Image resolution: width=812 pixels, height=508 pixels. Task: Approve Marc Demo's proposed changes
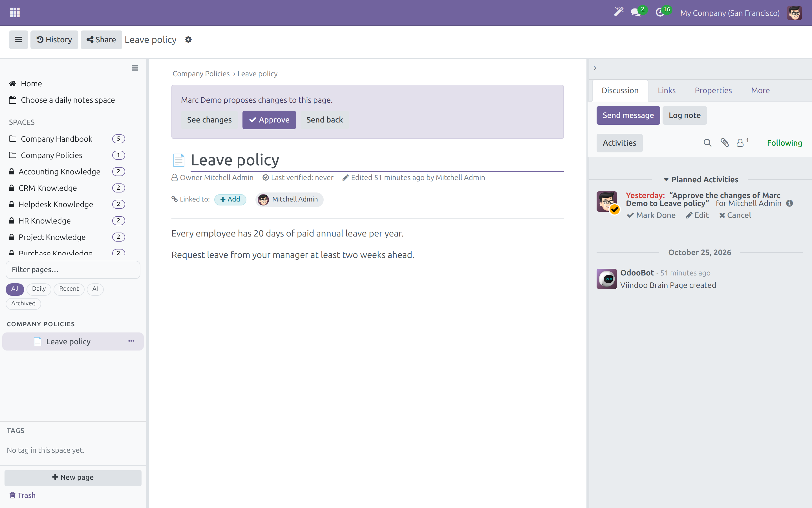[269, 120]
